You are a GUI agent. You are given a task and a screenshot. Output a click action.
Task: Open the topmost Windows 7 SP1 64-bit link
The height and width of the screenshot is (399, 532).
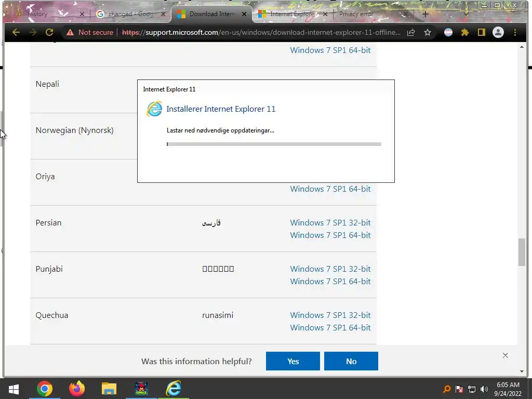[330, 50]
